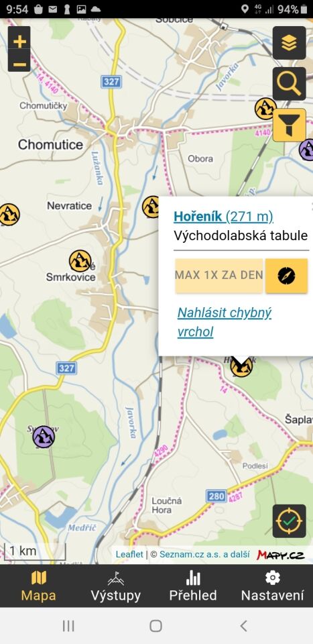Open the magnifier search tool
Viewport: 313px width, 644px height.
290,84
